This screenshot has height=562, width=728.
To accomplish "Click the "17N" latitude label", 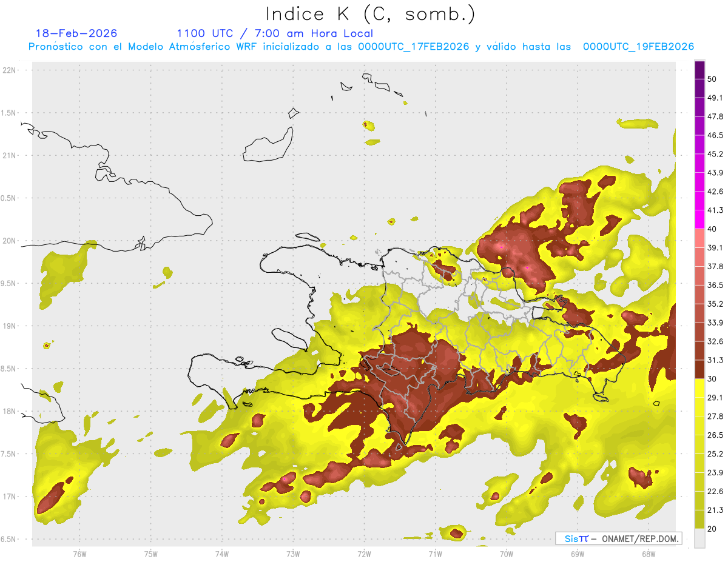I will [10, 497].
